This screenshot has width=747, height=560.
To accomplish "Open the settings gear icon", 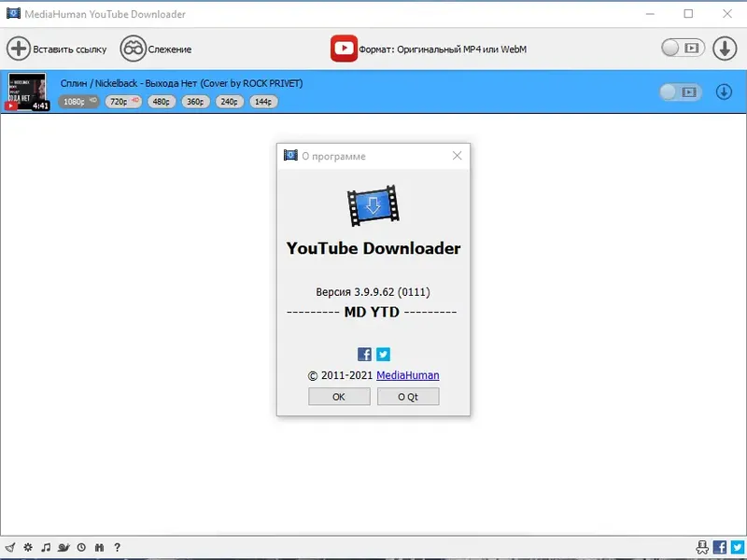I will pos(28,548).
